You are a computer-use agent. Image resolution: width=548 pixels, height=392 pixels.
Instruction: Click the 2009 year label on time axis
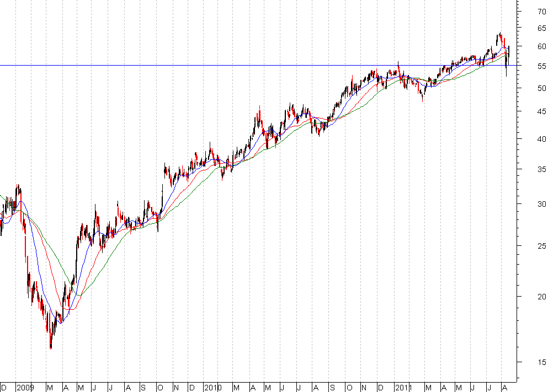25,388
